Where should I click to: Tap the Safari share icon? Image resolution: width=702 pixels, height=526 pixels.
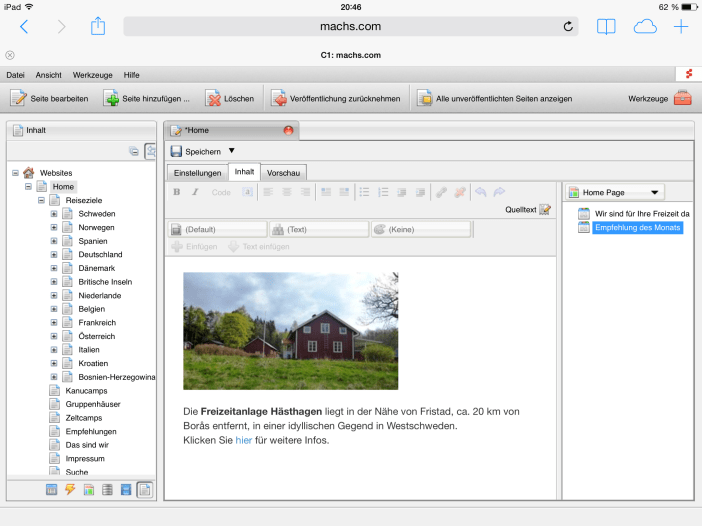point(98,27)
